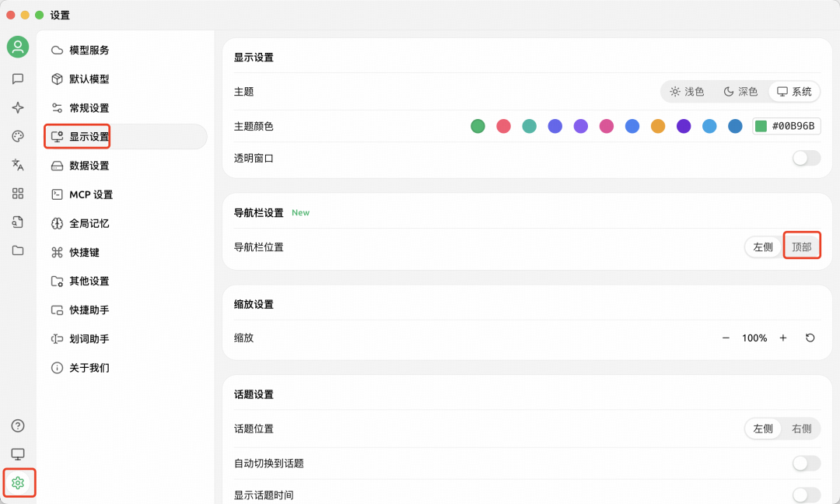The height and width of the screenshot is (504, 840).
Task: Set topic position to 右侧
Action: 801,429
